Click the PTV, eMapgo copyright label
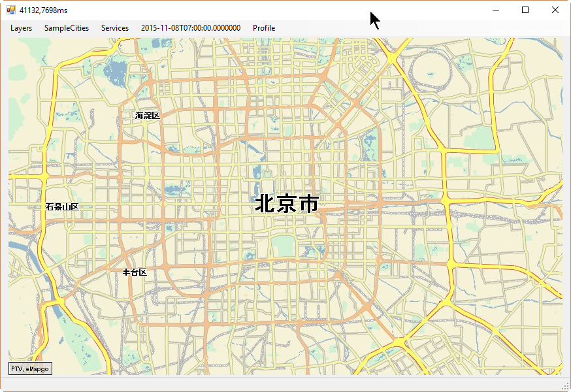571x392 pixels. pos(30,369)
